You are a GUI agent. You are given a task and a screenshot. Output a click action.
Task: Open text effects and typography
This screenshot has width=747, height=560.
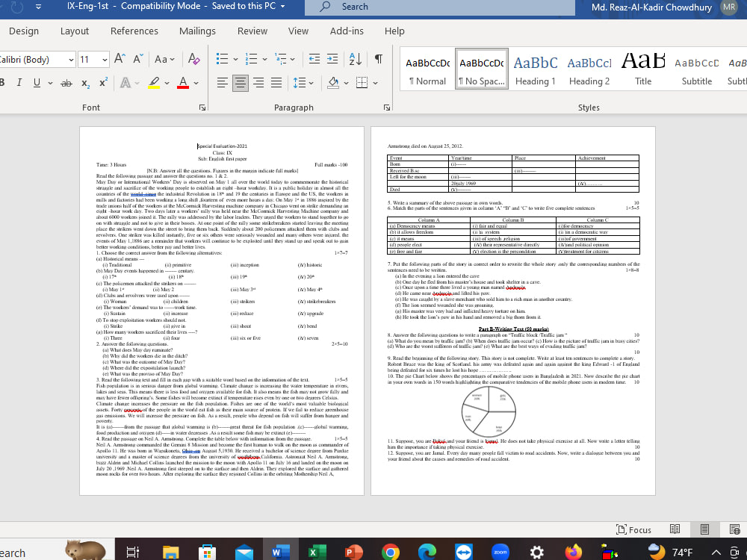(125, 83)
